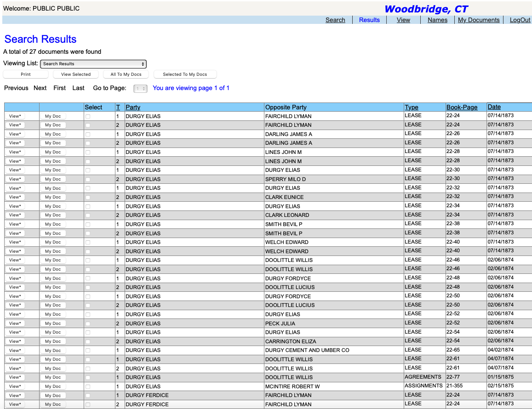Select the checkbox for MCINTIRE ROBERT W row
The image size is (532, 409).
(x=88, y=386)
